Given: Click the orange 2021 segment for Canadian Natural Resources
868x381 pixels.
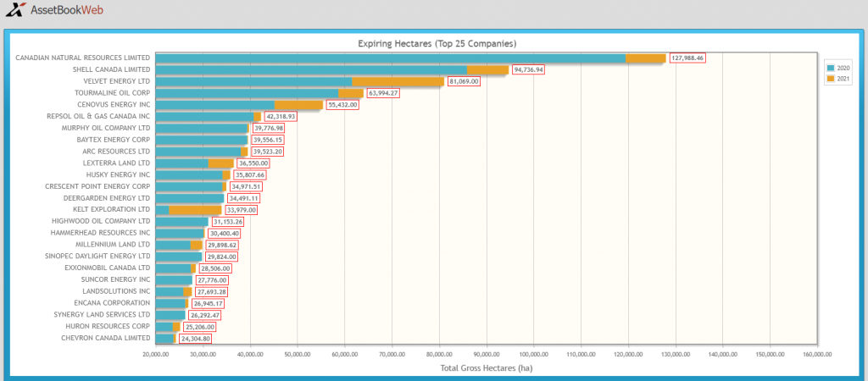Looking at the screenshot, I should click(645, 58).
